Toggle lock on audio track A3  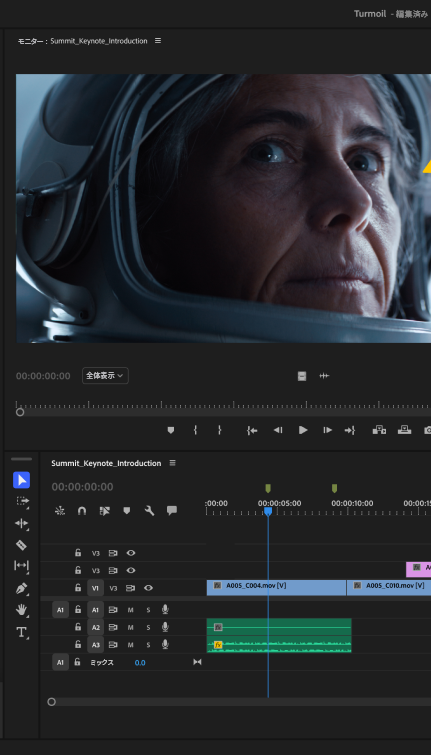[78, 644]
